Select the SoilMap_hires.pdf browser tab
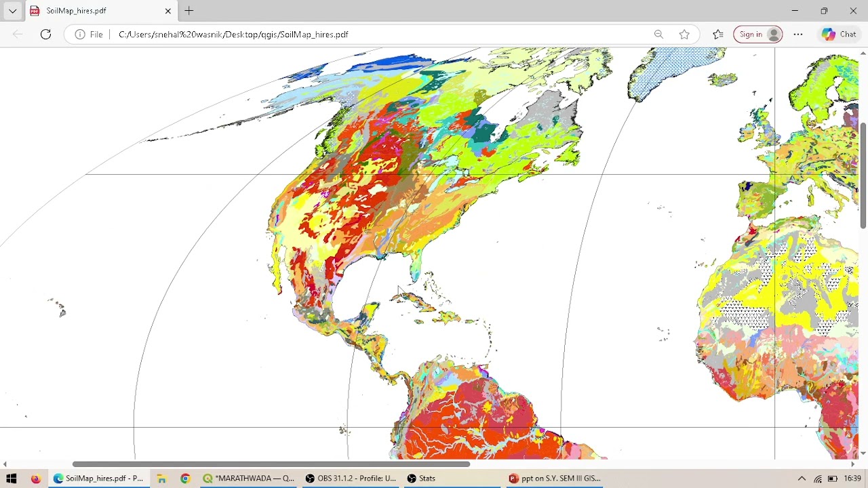 pos(102,11)
